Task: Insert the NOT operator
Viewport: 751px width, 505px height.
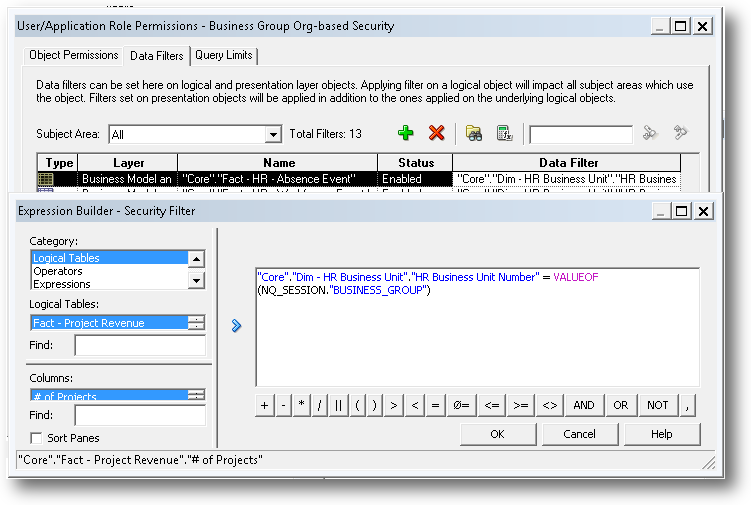Action: click(658, 405)
